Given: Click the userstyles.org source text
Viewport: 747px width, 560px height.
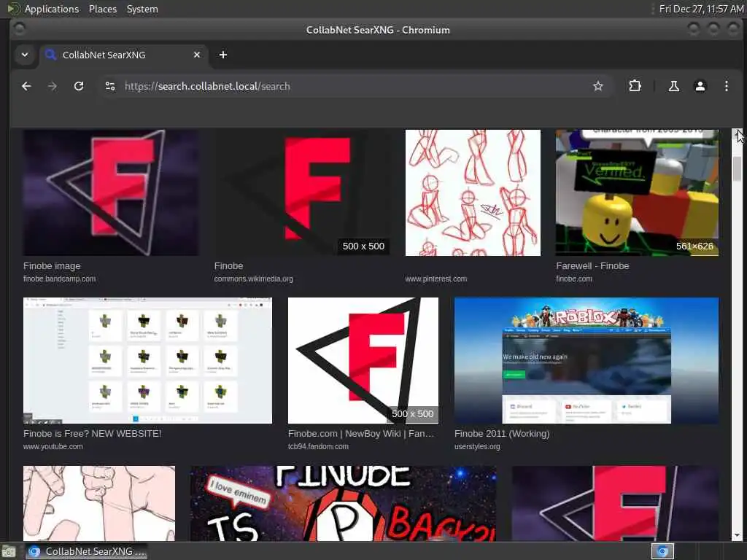Looking at the screenshot, I should coord(477,447).
